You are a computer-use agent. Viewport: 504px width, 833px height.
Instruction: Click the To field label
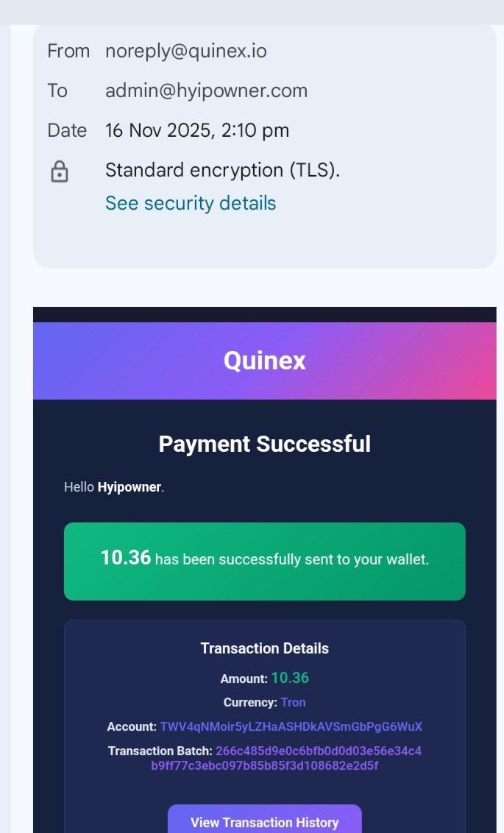pyautogui.click(x=57, y=91)
